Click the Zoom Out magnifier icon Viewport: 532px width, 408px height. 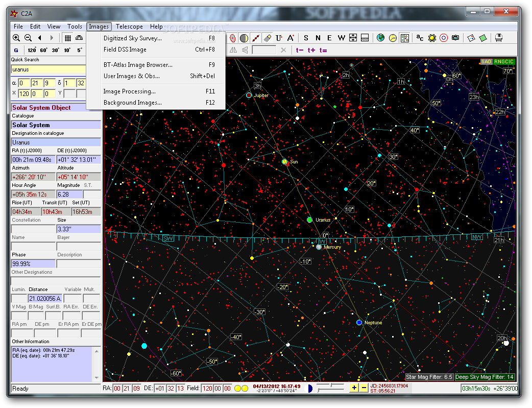click(x=28, y=38)
